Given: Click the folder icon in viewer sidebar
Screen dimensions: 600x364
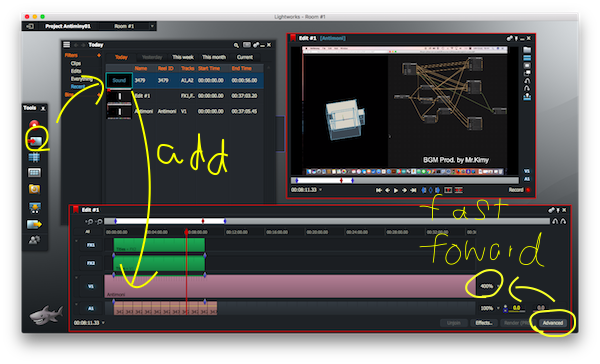Looking at the screenshot, I should [527, 50].
